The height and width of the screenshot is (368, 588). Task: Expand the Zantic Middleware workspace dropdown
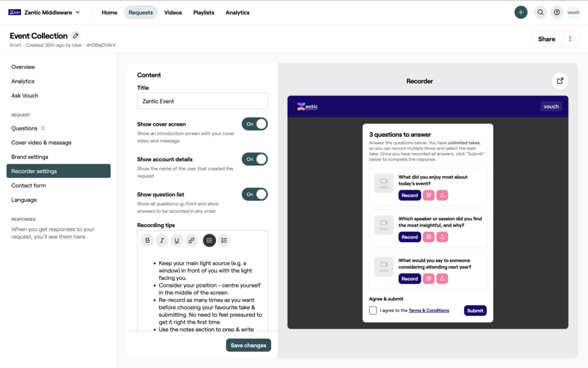pos(78,12)
